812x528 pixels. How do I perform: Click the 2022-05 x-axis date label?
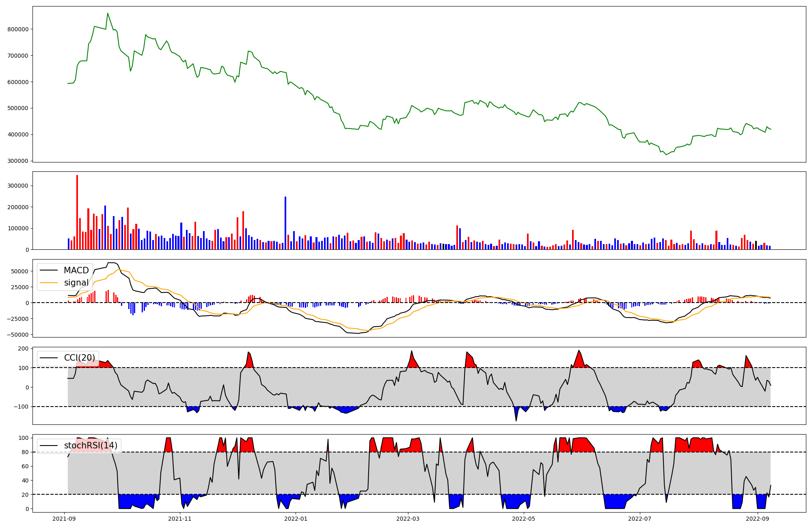click(524, 519)
